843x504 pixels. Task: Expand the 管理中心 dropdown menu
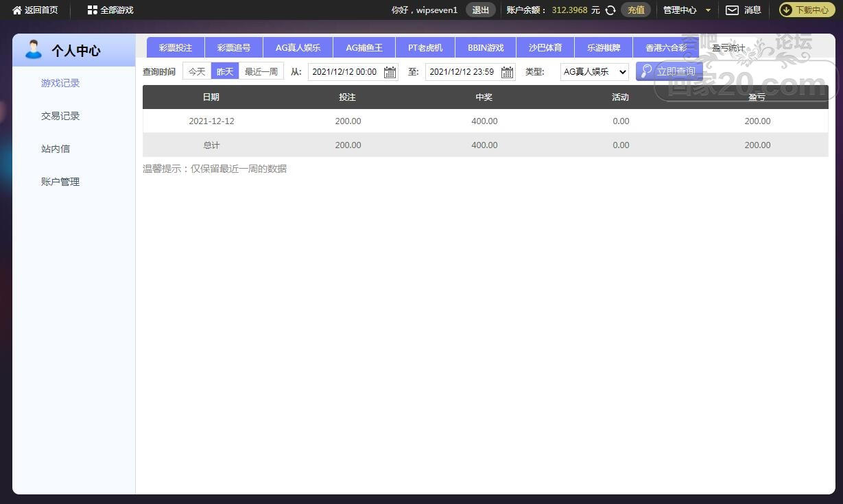687,10
